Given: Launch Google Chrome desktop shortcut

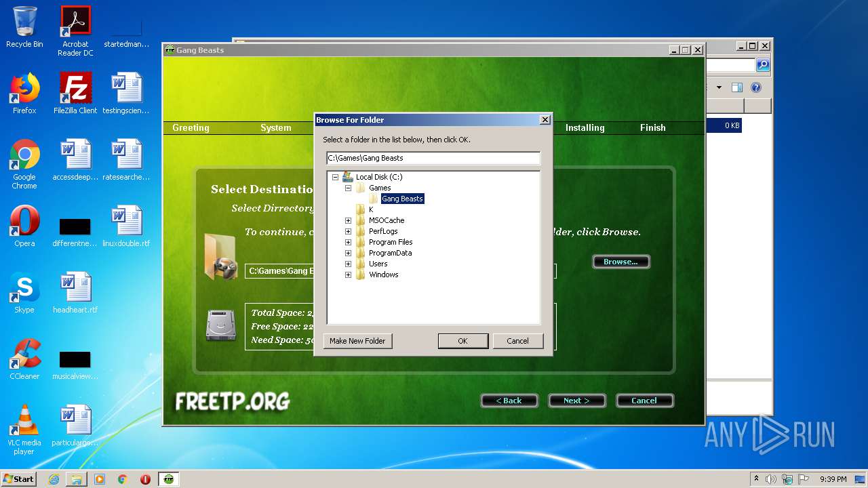Looking at the screenshot, I should coord(24,164).
